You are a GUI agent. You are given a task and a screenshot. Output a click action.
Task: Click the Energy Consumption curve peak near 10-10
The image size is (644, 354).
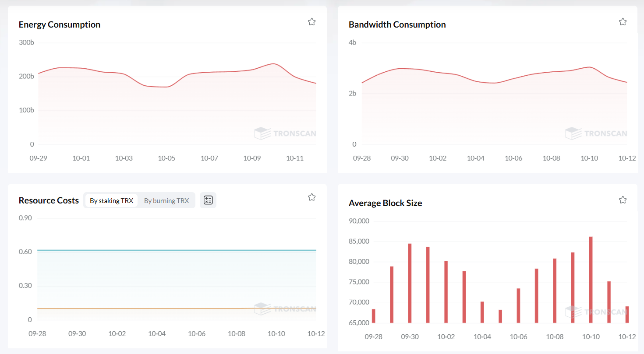[273, 64]
